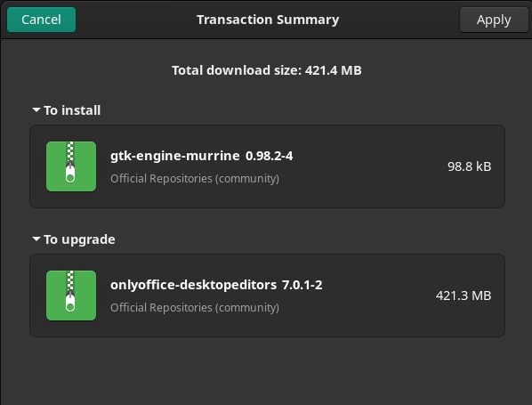Click the Transaction Summary title

(x=268, y=20)
